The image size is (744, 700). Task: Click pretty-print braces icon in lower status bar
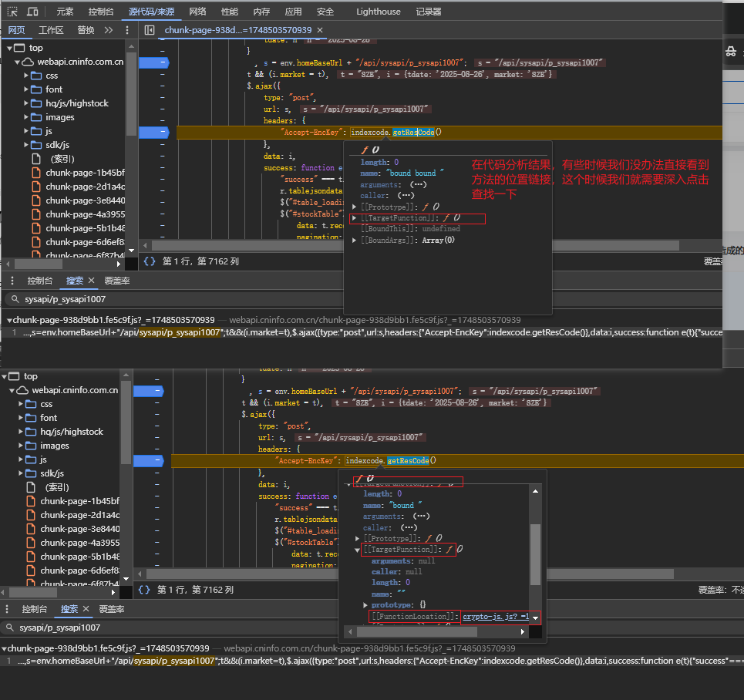pos(143,590)
